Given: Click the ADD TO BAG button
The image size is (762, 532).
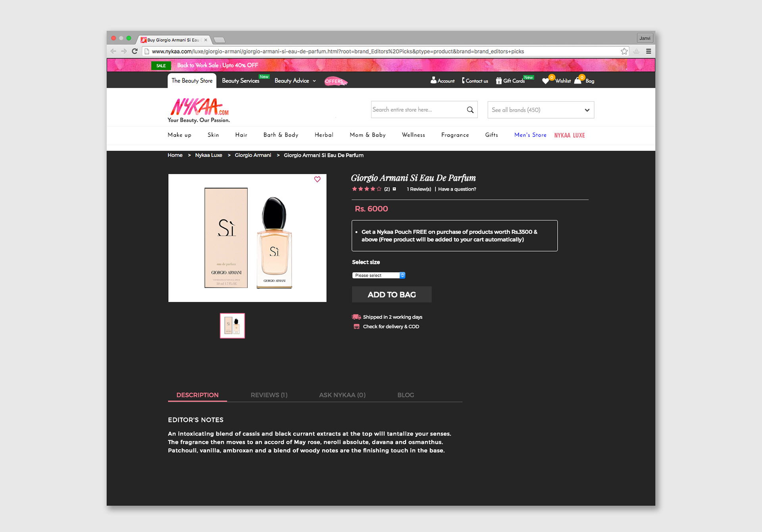Looking at the screenshot, I should [392, 294].
